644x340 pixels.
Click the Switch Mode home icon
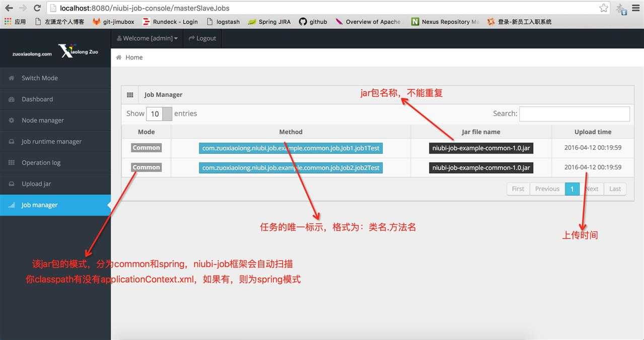coord(12,78)
